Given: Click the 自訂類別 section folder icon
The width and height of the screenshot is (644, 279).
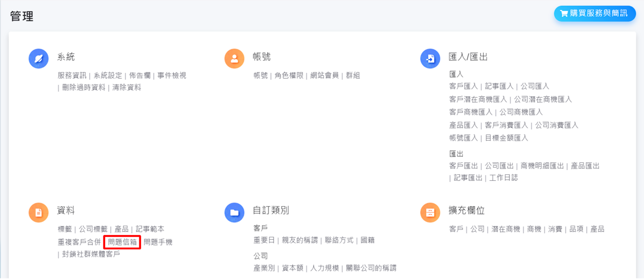Looking at the screenshot, I should [x=234, y=212].
